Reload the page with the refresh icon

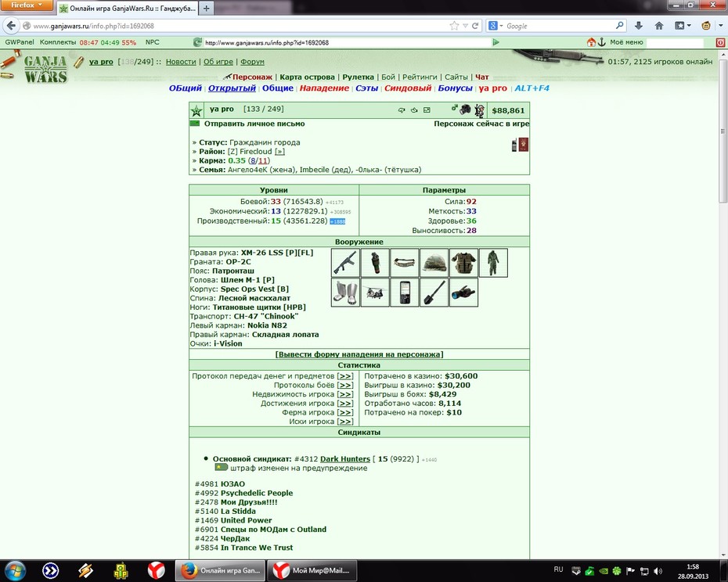tap(475, 26)
